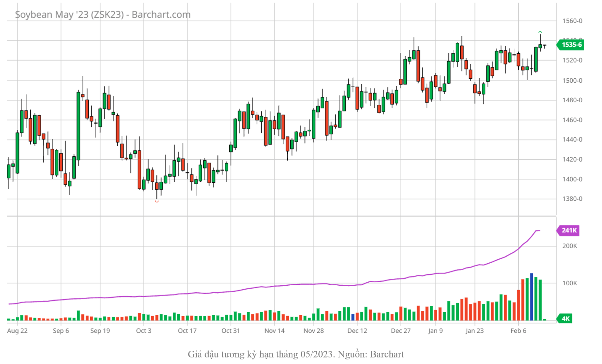This screenshot has width=602, height=364.
Task: Click the Jan 9 date label
Action: (x=436, y=331)
